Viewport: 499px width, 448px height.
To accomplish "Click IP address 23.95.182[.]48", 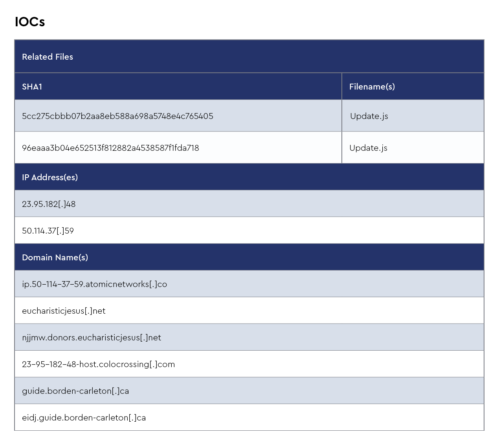I will coord(49,204).
